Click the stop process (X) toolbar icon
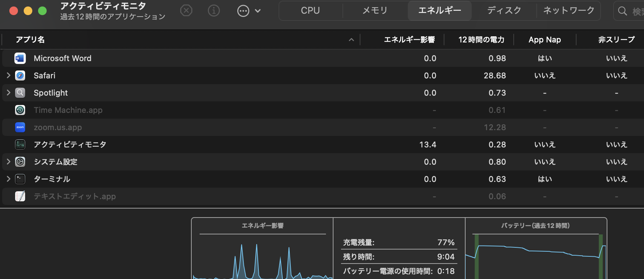 tap(186, 11)
